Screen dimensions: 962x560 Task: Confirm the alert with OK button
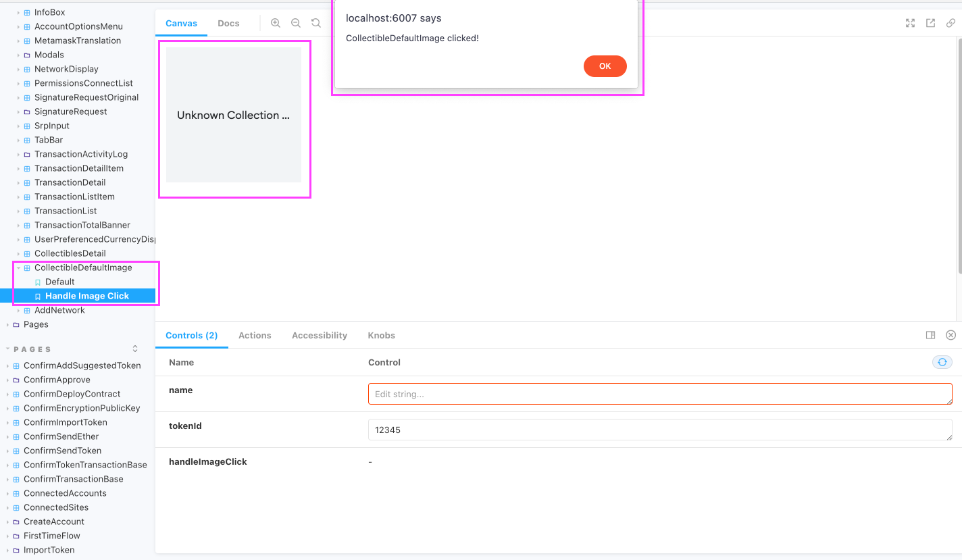tap(605, 66)
